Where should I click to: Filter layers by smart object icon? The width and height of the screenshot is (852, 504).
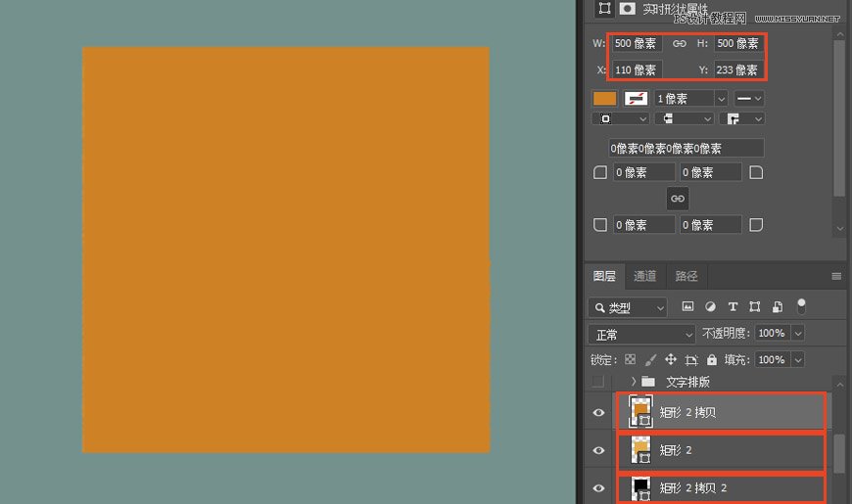coord(778,306)
